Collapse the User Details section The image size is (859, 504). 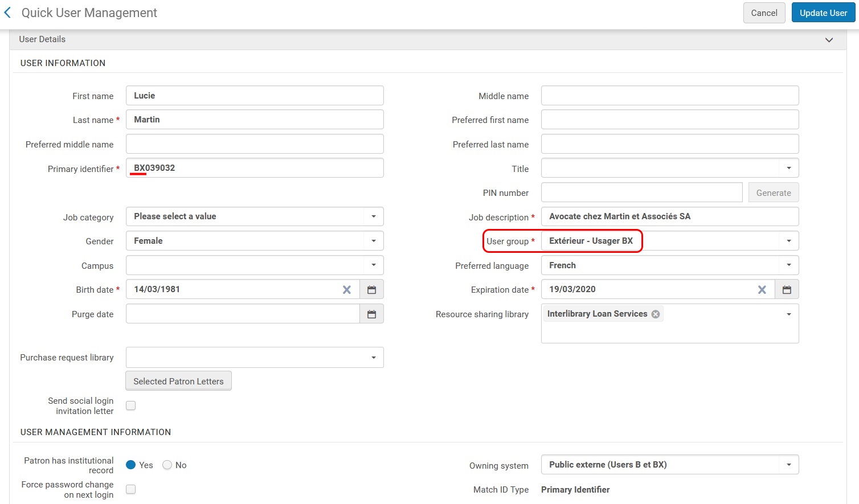[829, 40]
